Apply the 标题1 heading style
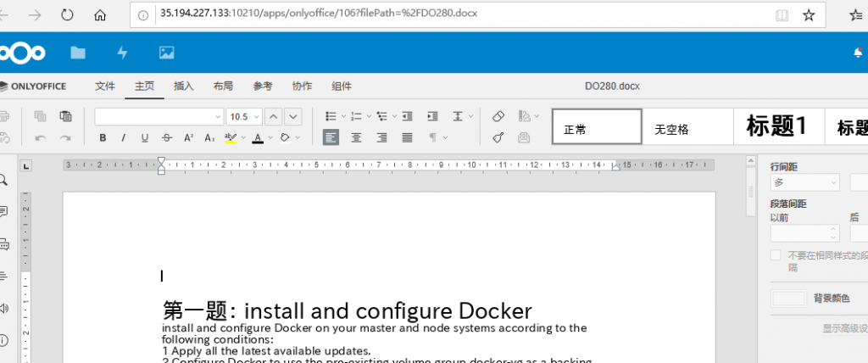This screenshot has height=363, width=868. pos(776,127)
